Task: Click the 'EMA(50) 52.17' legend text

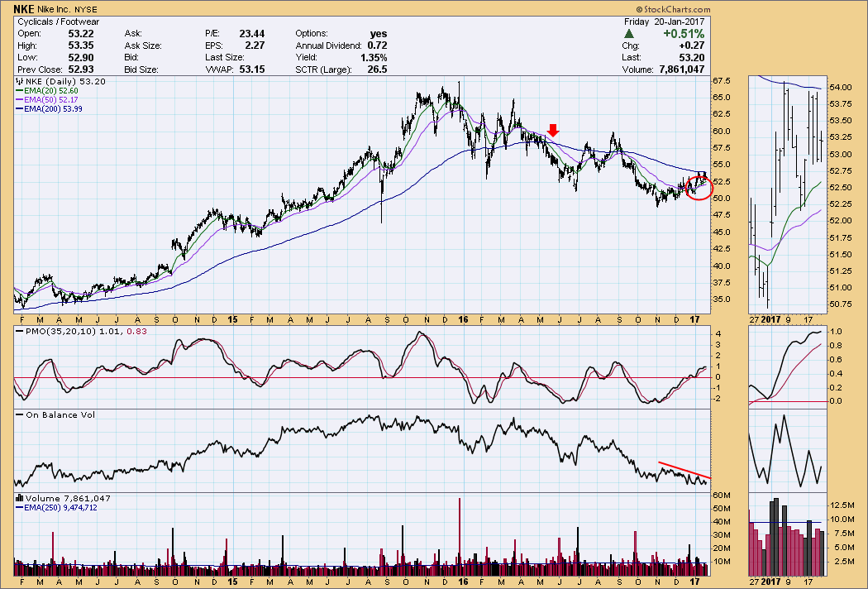Action: [51, 100]
